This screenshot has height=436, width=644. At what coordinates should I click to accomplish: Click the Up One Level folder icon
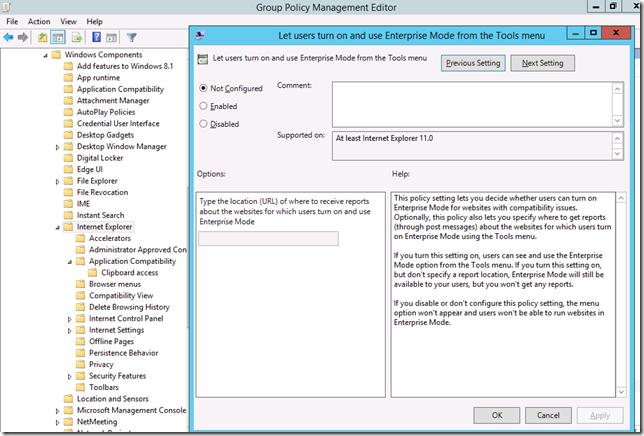click(x=44, y=38)
